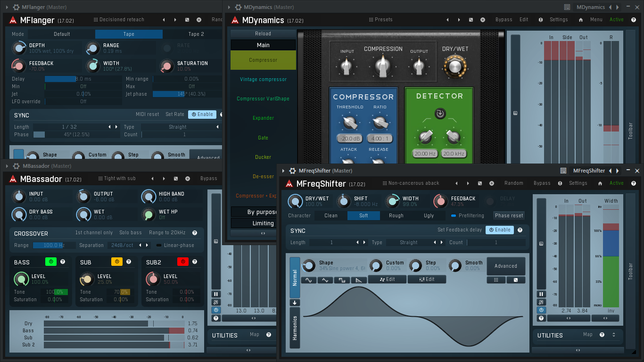Screen dimensions: 644x362
Task: Select the sawtooth wave shape icon
Action: pyautogui.click(x=359, y=280)
